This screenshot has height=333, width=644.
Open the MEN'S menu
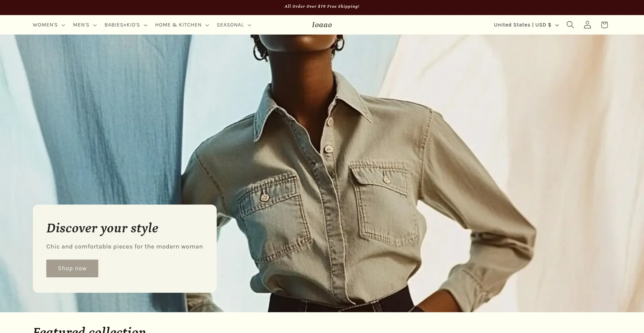[81, 25]
